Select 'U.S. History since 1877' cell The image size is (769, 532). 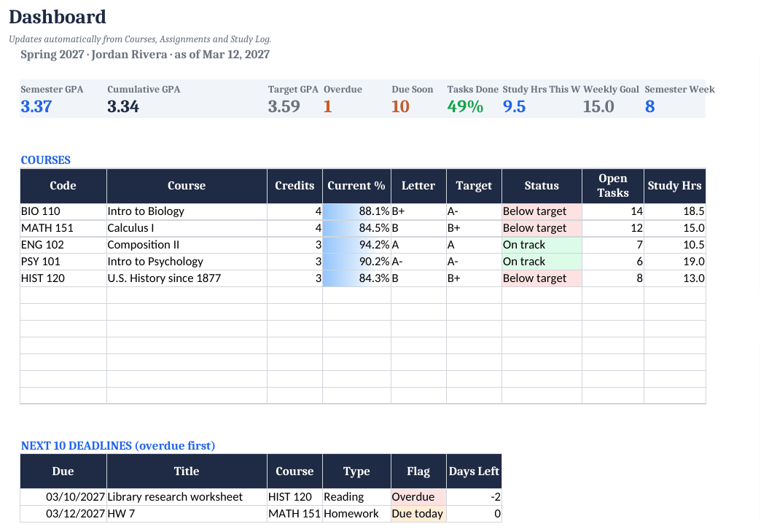[x=187, y=278]
